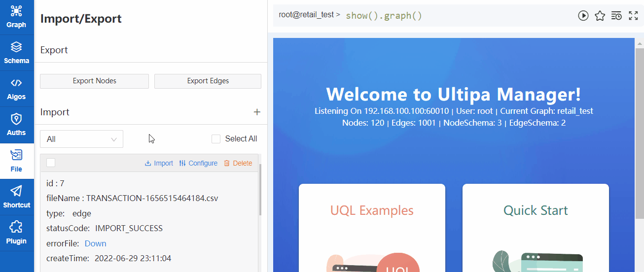Click Configure on the TRANSACTION file task
644x272 pixels.
(x=198, y=163)
